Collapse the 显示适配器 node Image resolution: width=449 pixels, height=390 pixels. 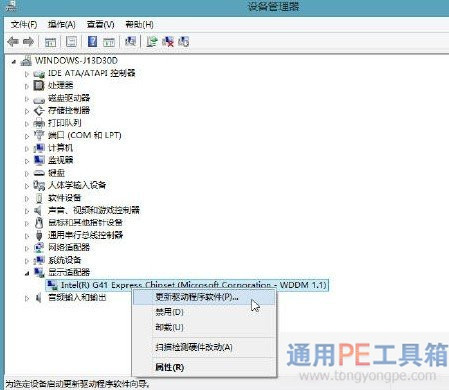click(27, 273)
